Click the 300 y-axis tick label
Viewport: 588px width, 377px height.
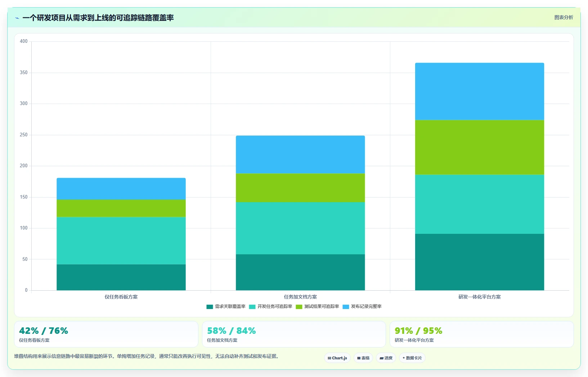[24, 104]
